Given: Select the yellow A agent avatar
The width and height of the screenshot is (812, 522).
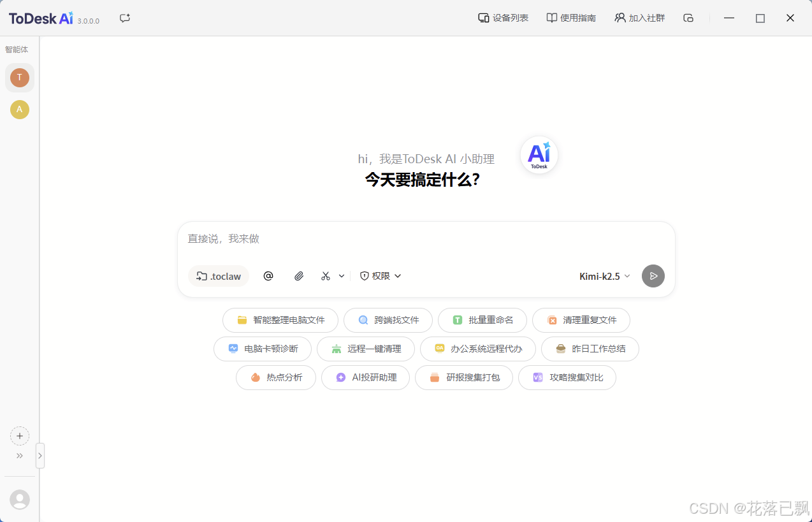Looking at the screenshot, I should tap(20, 110).
